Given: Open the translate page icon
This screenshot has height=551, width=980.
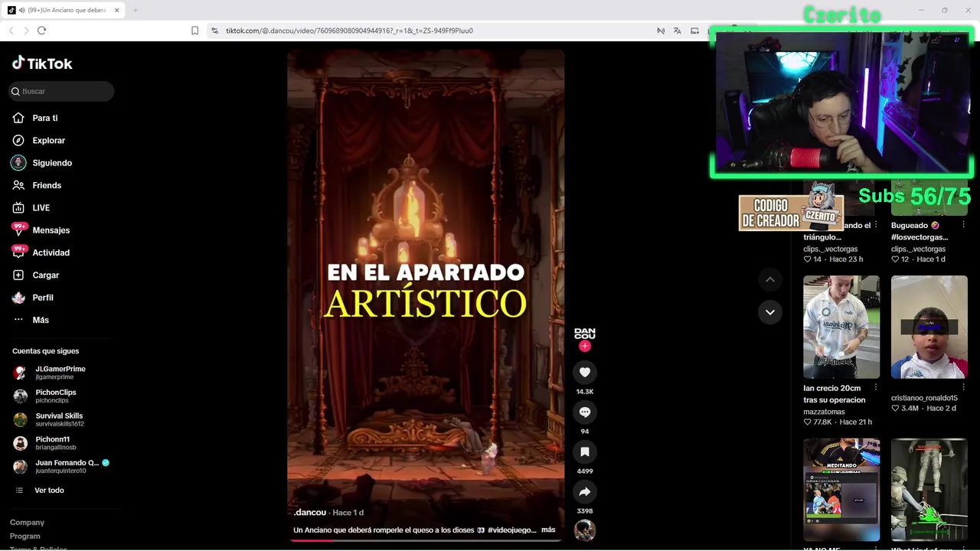Looking at the screenshot, I should 677,31.
